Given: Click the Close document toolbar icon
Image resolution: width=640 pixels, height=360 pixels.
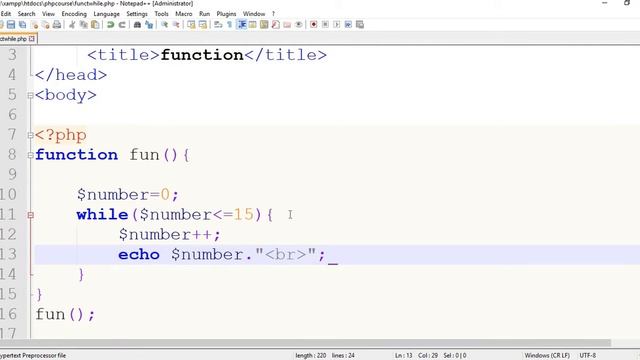Looking at the screenshot, I should (34, 25).
